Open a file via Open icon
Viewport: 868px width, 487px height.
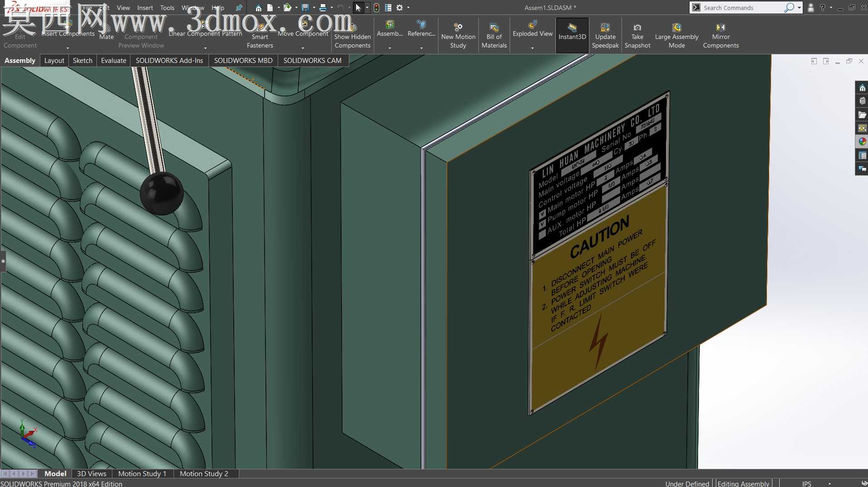pos(287,8)
